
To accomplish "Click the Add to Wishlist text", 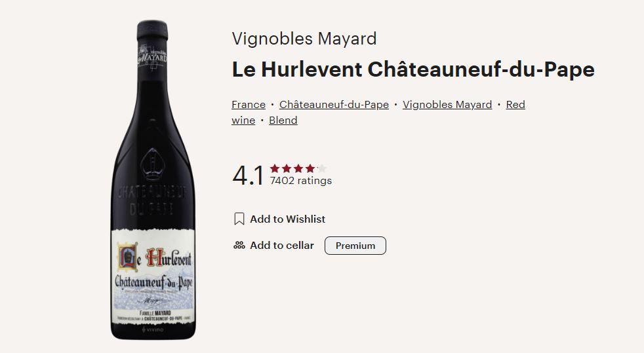I will click(x=287, y=219).
